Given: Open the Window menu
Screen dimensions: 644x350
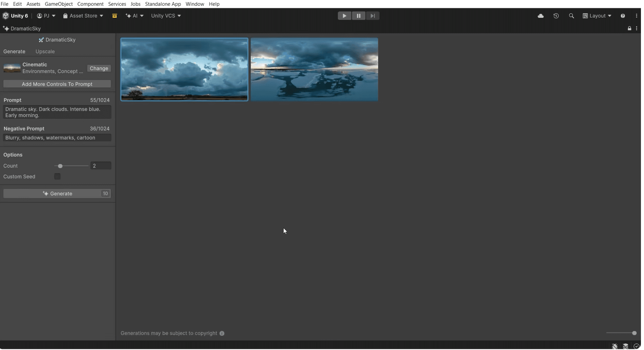Looking at the screenshot, I should tap(195, 4).
